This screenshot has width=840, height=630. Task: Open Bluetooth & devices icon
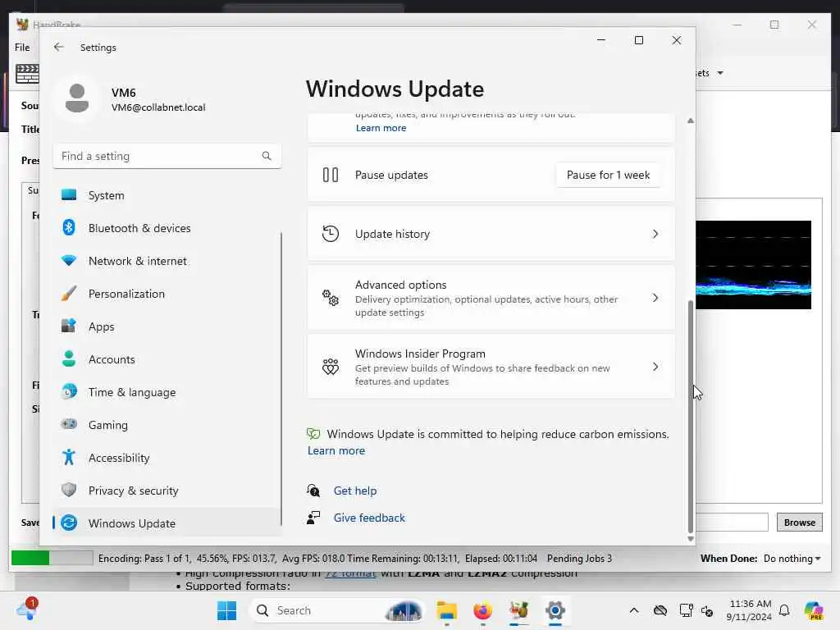(x=69, y=228)
